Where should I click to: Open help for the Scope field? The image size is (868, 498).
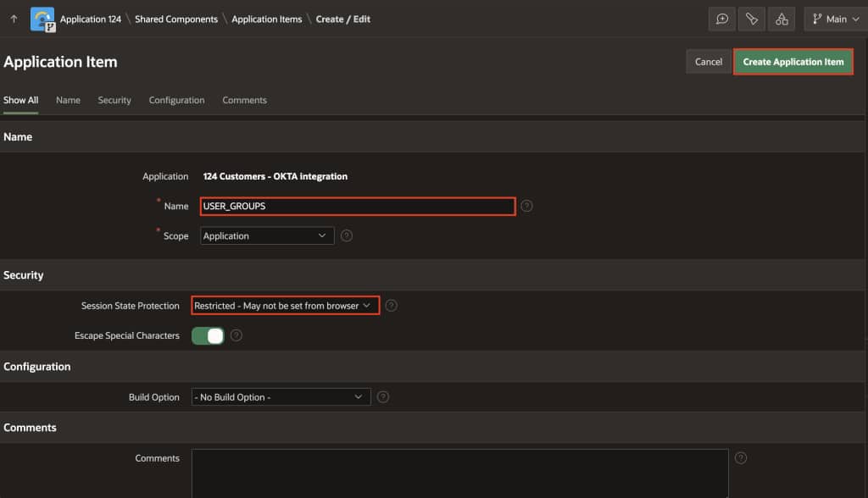[347, 235]
